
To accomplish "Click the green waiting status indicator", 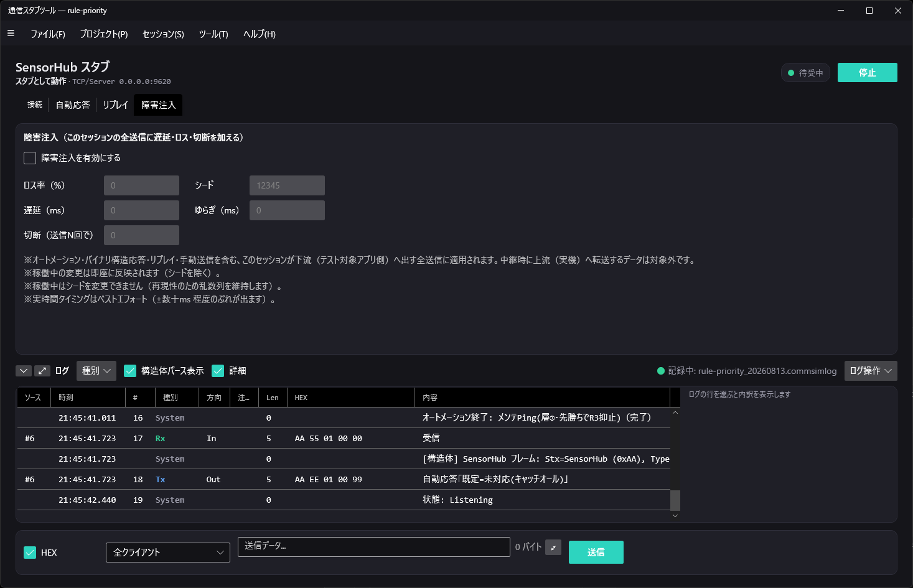I will (805, 73).
